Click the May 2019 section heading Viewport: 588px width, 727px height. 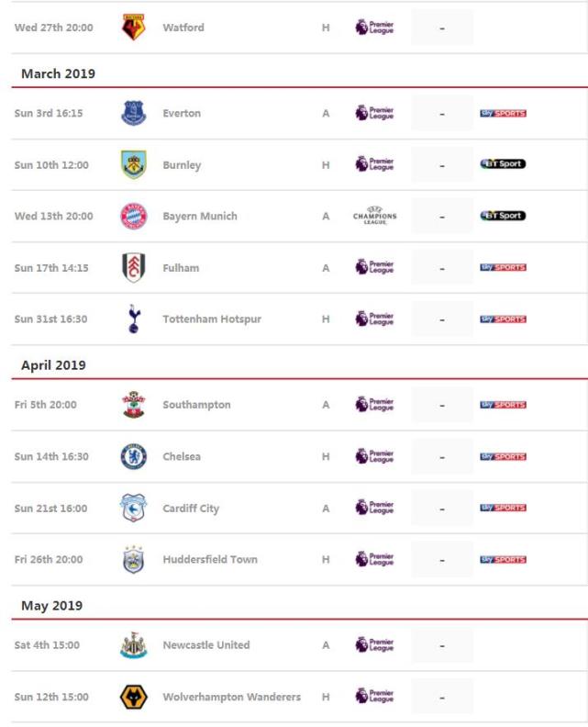(51, 606)
